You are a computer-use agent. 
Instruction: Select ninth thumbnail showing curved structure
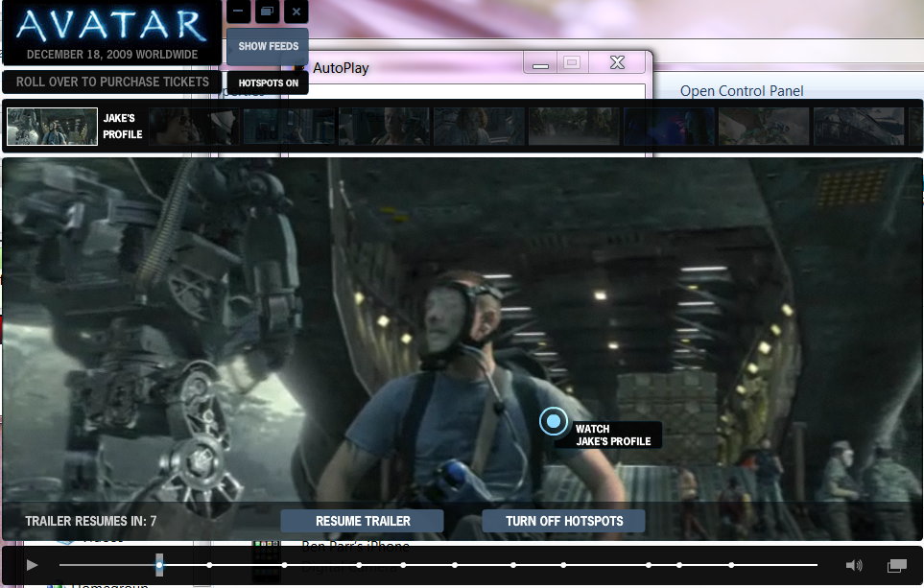click(x=858, y=126)
